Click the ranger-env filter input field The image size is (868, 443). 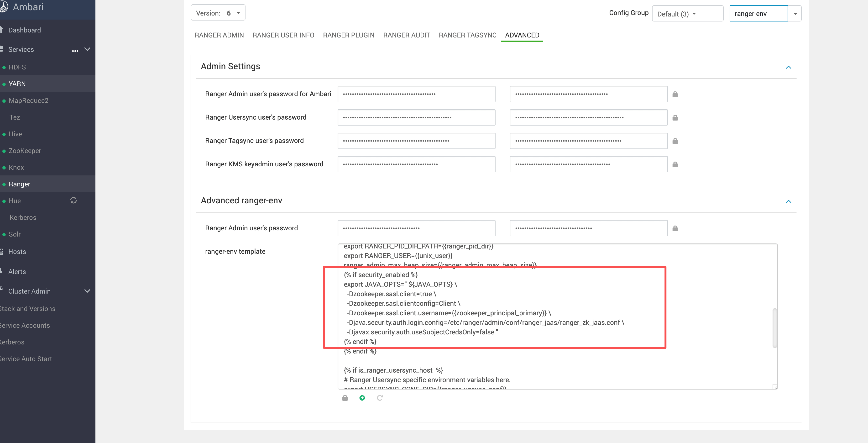758,14
